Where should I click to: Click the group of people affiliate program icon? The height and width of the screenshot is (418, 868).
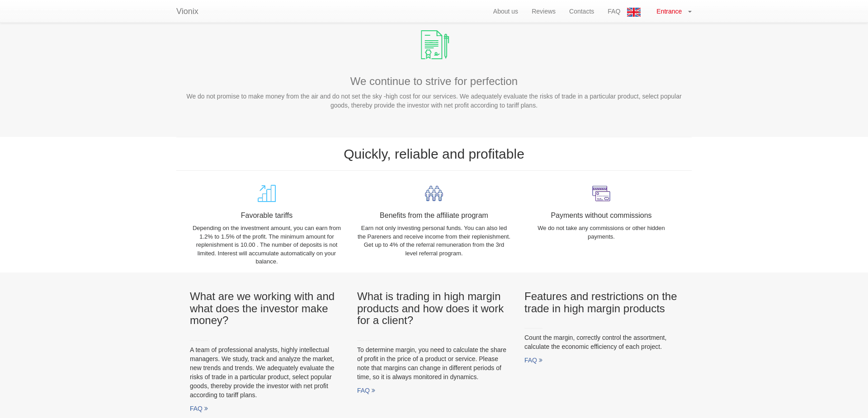(x=434, y=193)
